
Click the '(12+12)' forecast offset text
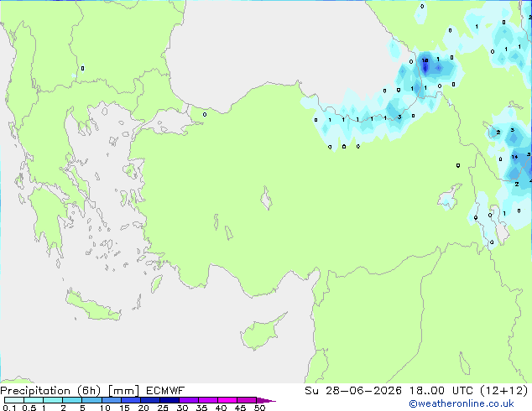(504, 391)
